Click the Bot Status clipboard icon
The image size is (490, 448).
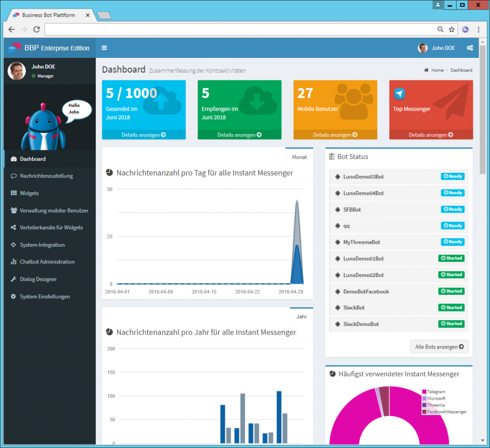(x=332, y=157)
